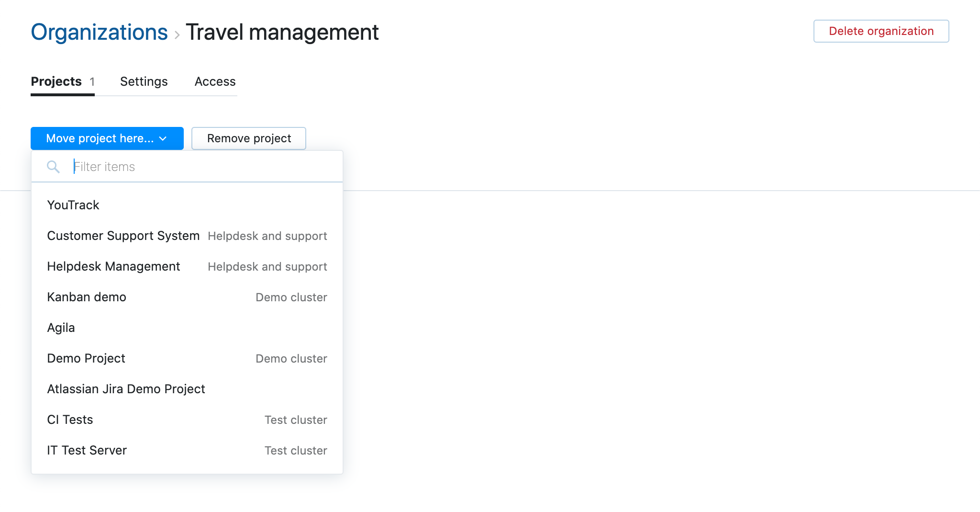Choose Demo Project from Demo cluster

[86, 358]
